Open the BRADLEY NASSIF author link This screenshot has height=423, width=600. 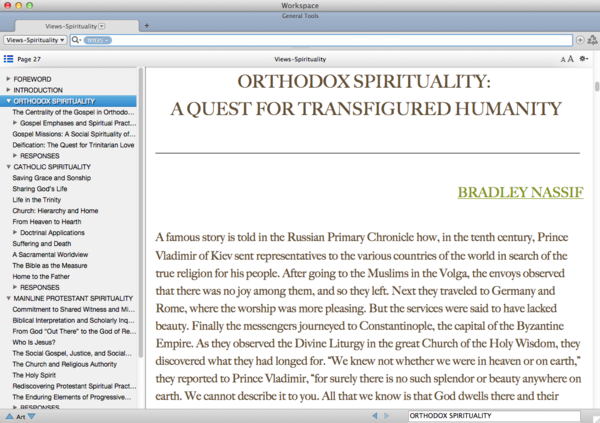[520, 191]
